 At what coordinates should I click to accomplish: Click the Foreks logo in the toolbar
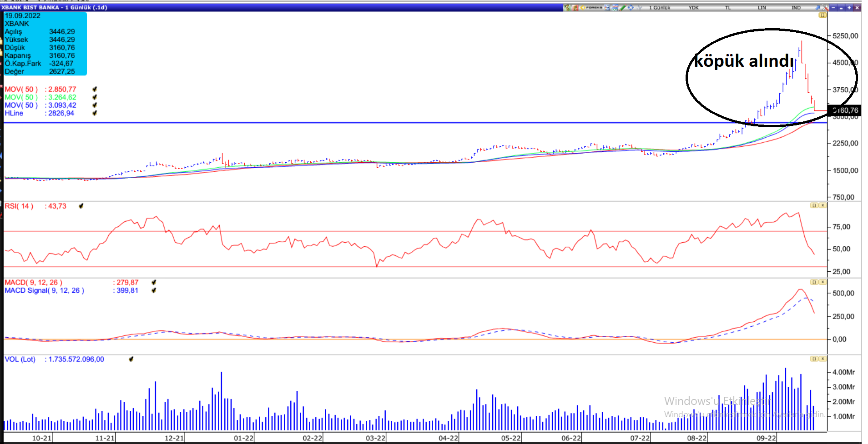point(592,8)
